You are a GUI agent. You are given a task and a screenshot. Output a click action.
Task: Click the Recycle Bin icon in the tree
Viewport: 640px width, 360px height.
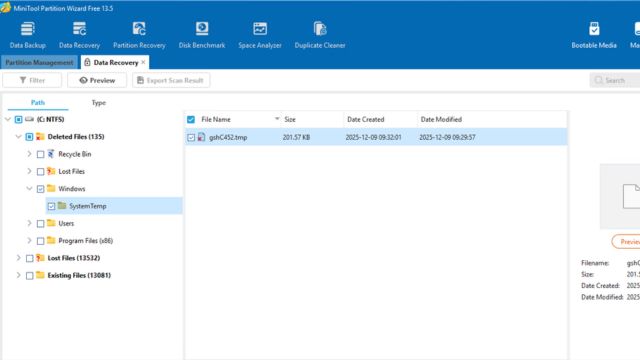pyautogui.click(x=51, y=154)
